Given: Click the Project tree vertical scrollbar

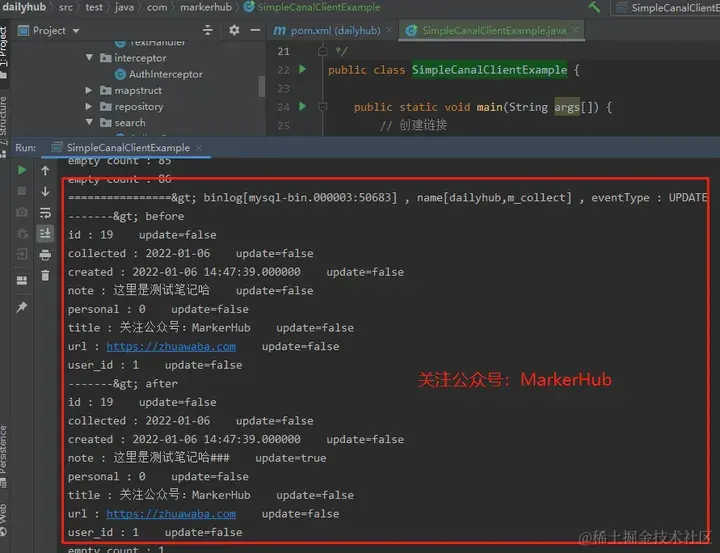Looking at the screenshot, I should 262,86.
